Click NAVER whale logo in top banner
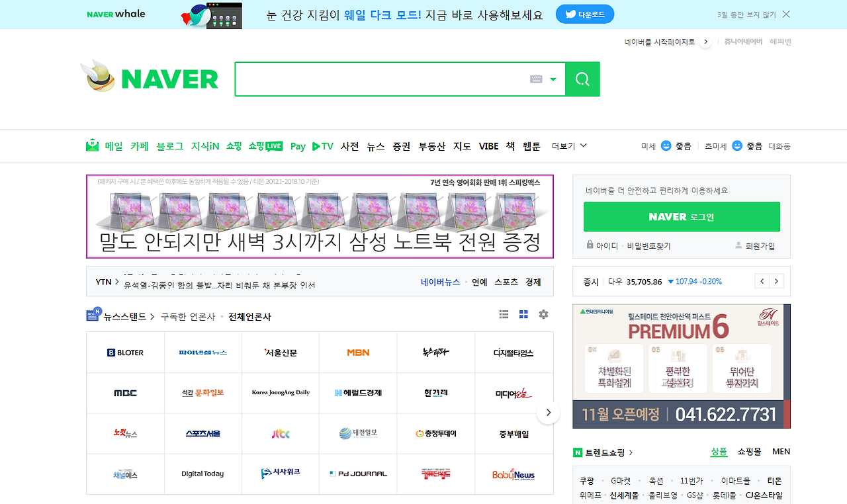 116,14
